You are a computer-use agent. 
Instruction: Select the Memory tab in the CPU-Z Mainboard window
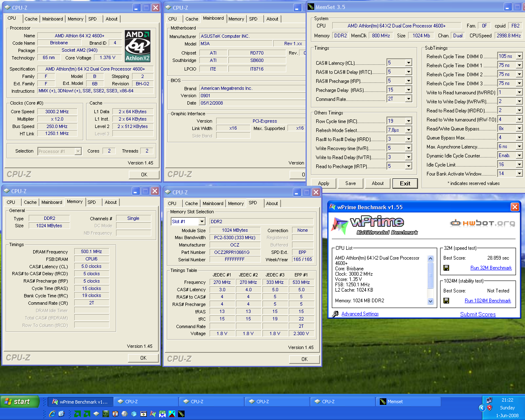click(x=236, y=19)
